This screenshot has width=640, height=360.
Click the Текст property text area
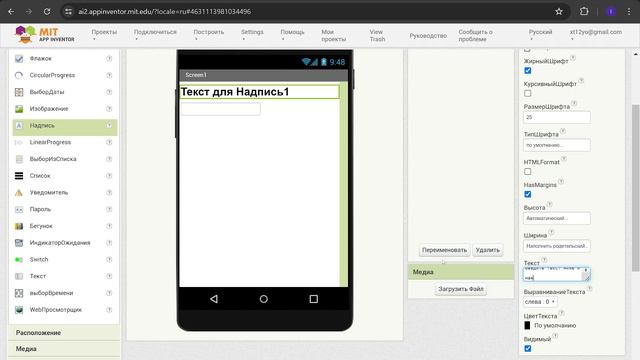pos(557,274)
